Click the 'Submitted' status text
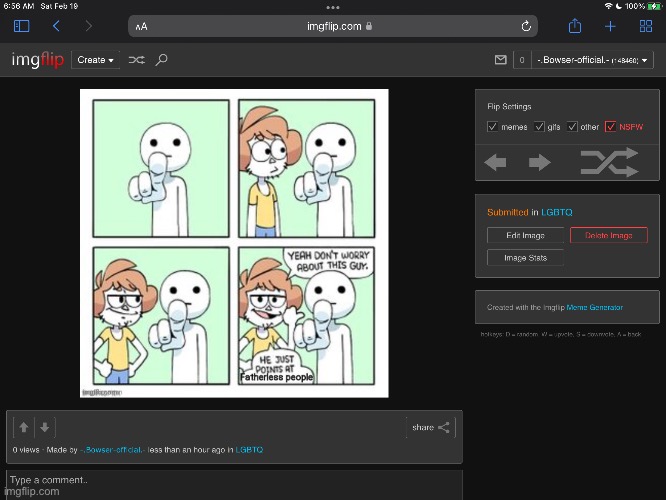 coord(508,212)
